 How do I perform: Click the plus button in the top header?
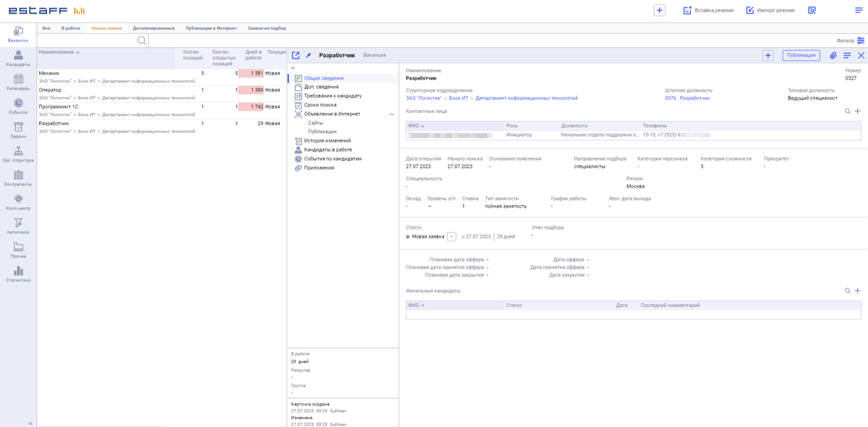click(x=660, y=10)
